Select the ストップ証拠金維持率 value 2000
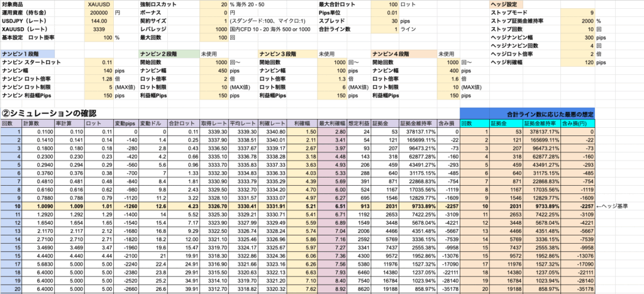 pos(578,21)
